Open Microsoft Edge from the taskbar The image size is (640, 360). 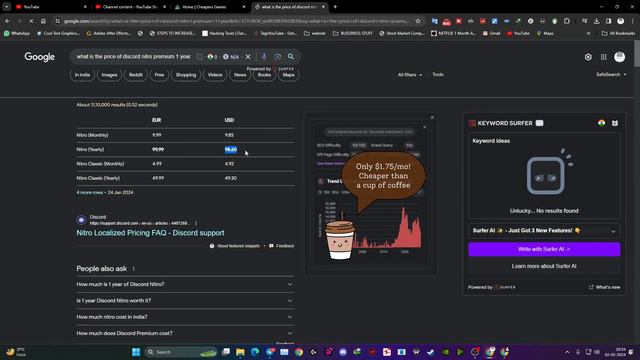point(255,352)
